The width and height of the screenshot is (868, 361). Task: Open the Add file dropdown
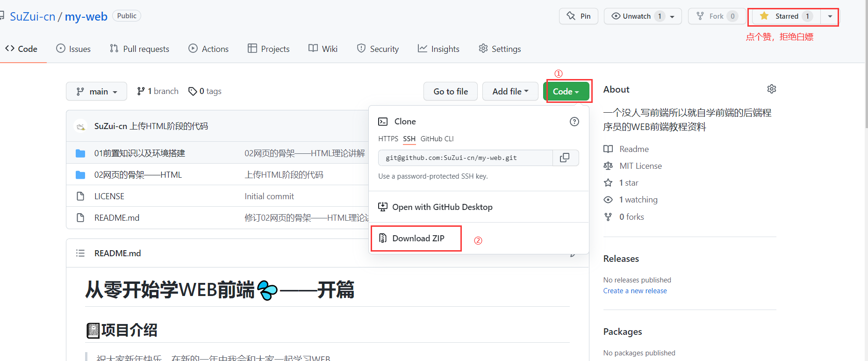tap(510, 91)
